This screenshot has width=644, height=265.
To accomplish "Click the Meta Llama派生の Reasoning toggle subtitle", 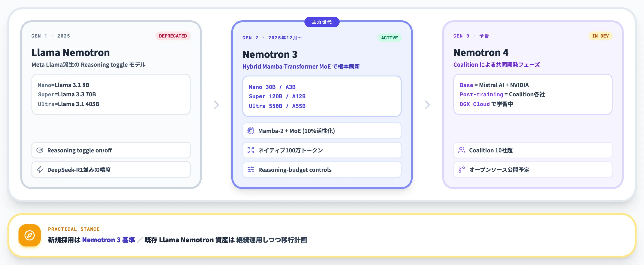I will click(89, 65).
